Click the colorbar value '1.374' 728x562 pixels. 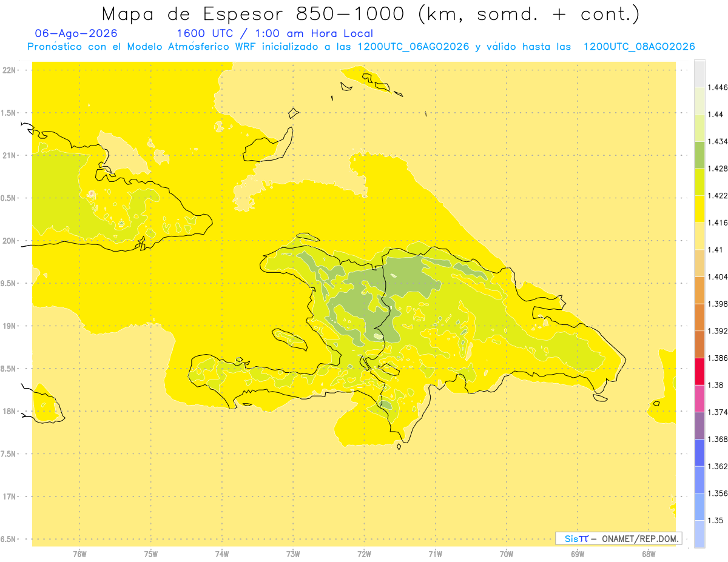click(718, 412)
